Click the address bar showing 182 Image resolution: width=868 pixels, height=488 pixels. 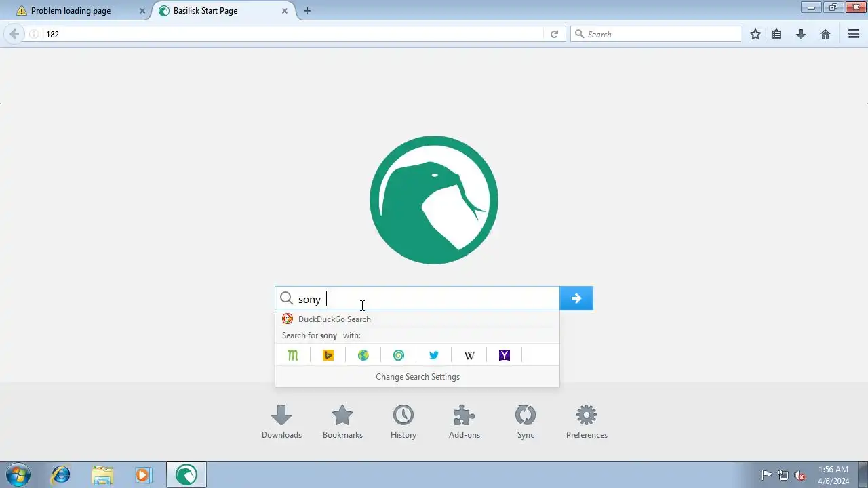[x=294, y=34]
